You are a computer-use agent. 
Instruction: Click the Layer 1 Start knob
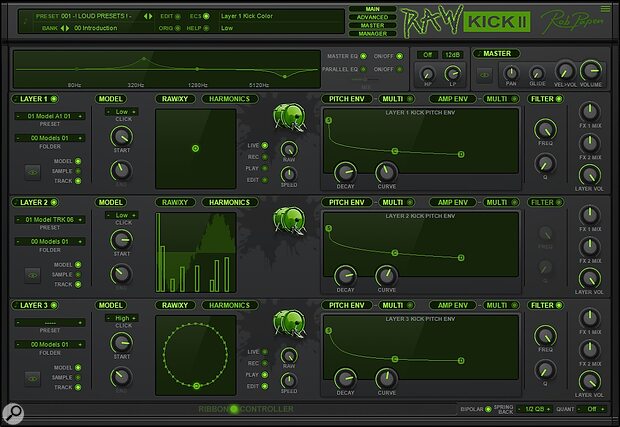tap(121, 136)
